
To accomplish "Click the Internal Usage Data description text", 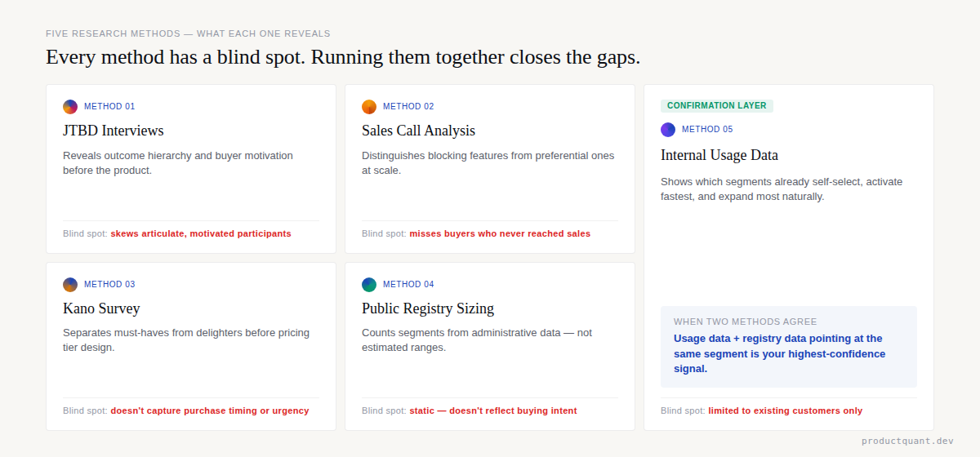I will (782, 189).
